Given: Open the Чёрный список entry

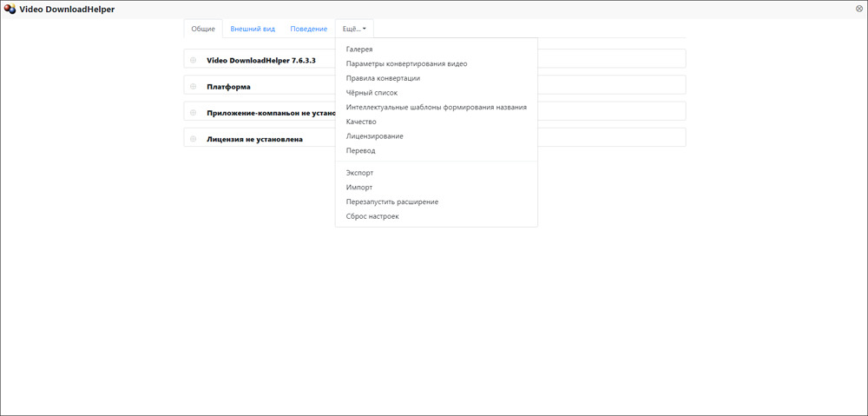Looking at the screenshot, I should pyautogui.click(x=437, y=93).
